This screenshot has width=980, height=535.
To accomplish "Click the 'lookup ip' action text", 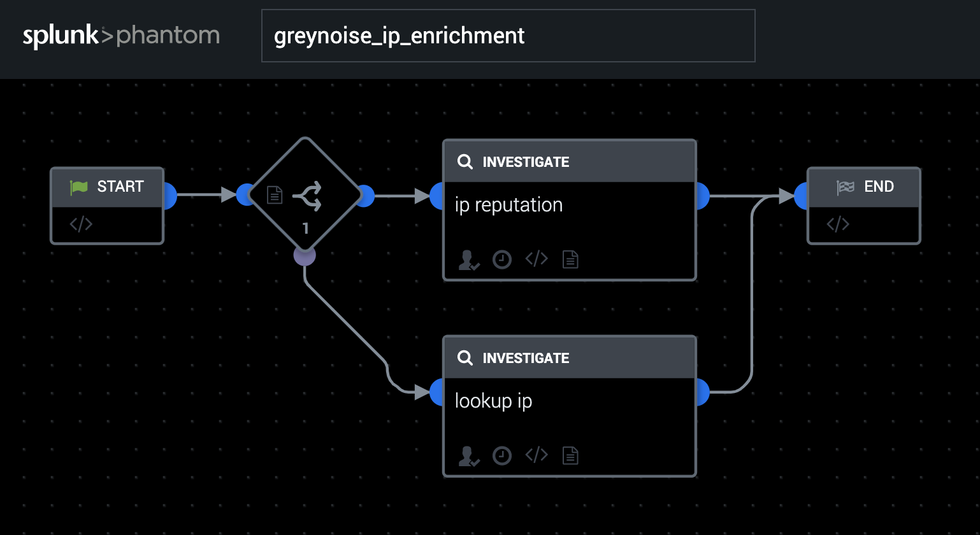I will click(x=493, y=401).
